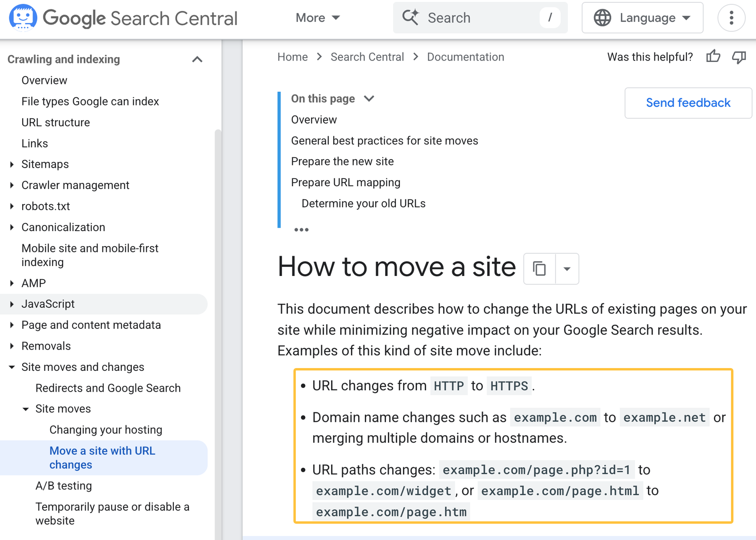Expand the Canonicalization tree item
Image resolution: width=756 pixels, height=540 pixels.
[x=12, y=227]
